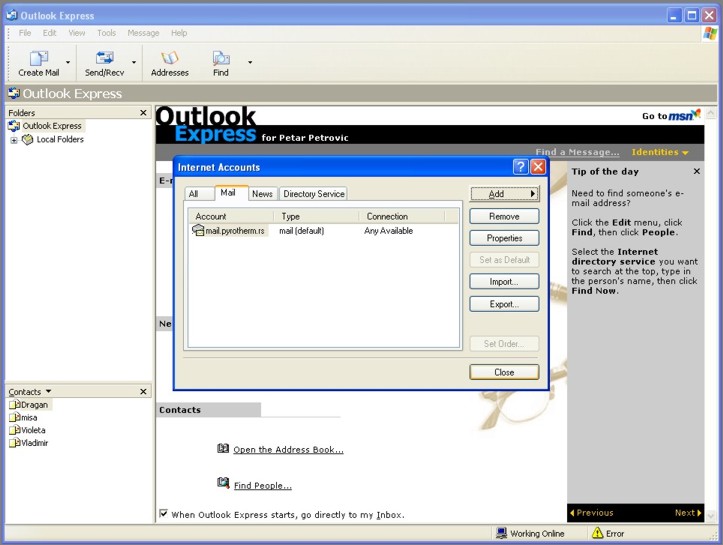723x545 pixels.
Task: Open the View menu
Action: (77, 33)
